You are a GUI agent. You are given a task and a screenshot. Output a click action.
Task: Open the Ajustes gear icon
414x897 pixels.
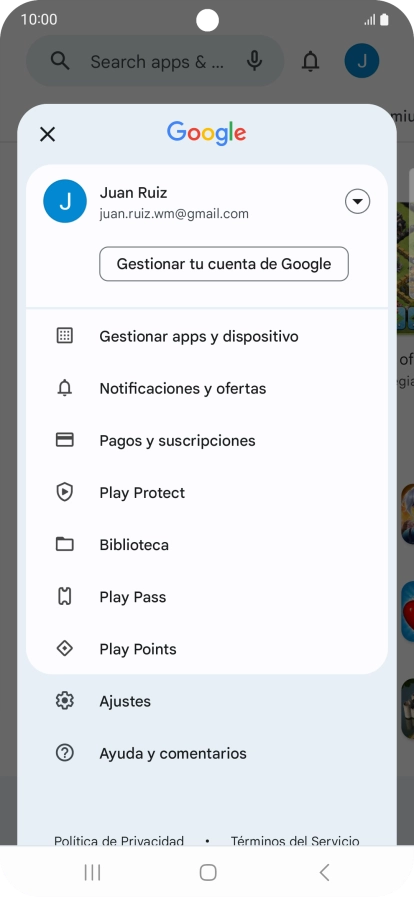(x=65, y=701)
